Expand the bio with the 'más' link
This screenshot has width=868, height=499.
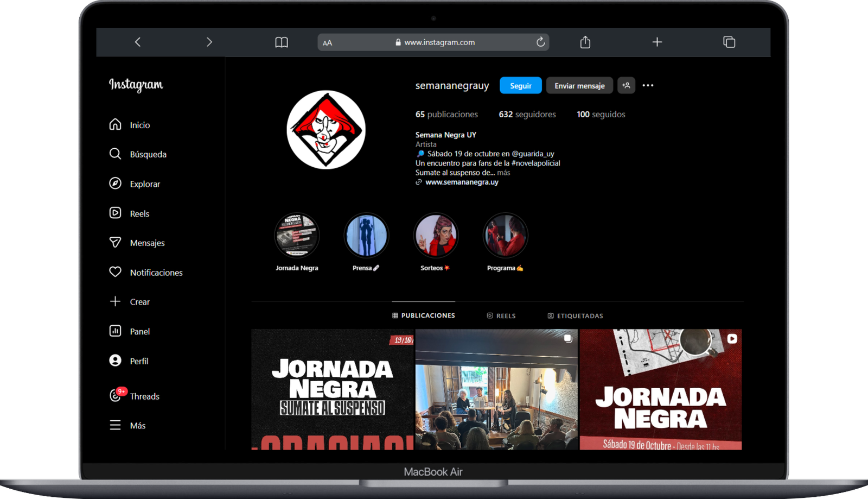pos(503,173)
